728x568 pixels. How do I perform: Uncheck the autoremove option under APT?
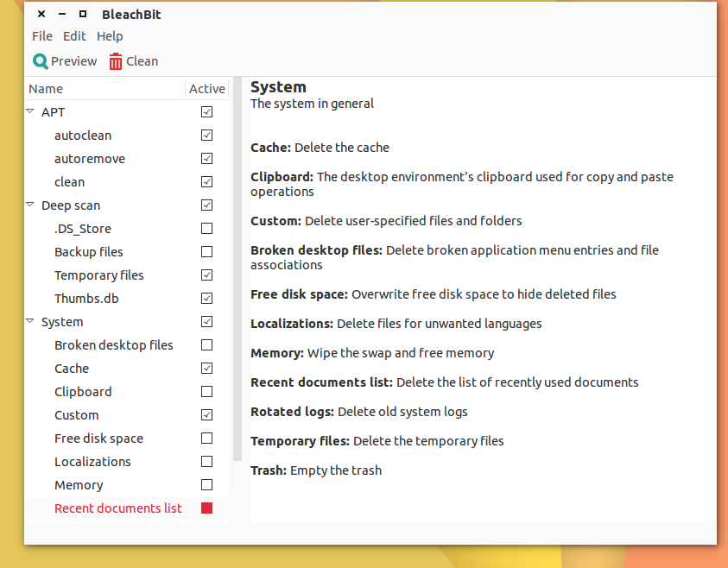pos(206,158)
